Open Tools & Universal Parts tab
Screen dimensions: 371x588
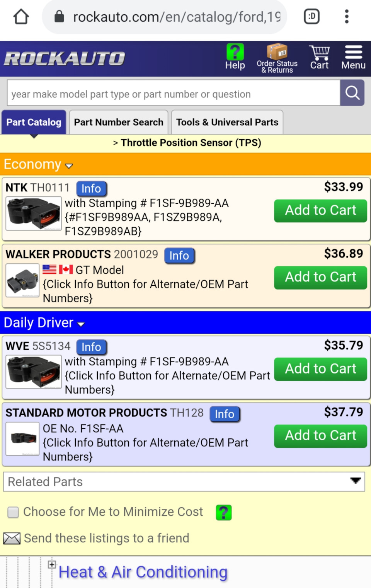click(x=227, y=122)
